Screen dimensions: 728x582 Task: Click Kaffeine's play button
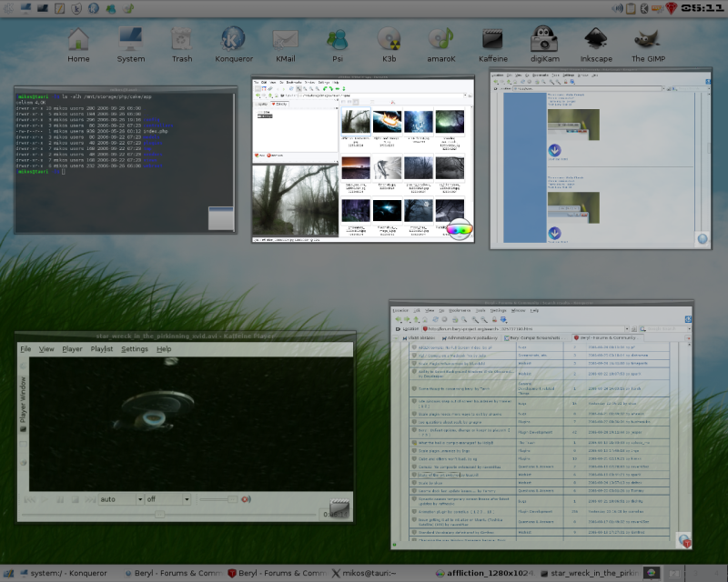[45, 500]
